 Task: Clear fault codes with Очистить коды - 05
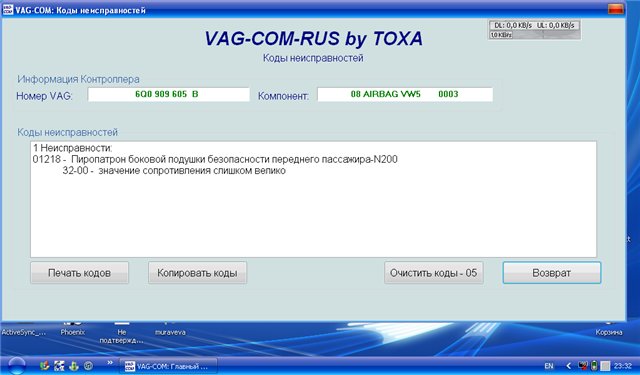(433, 273)
